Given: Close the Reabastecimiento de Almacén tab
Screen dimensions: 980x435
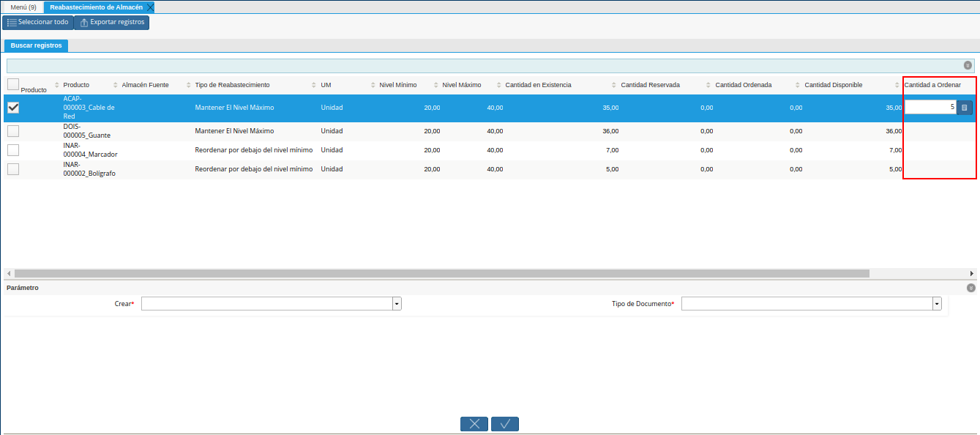Looking at the screenshot, I should click(150, 7).
